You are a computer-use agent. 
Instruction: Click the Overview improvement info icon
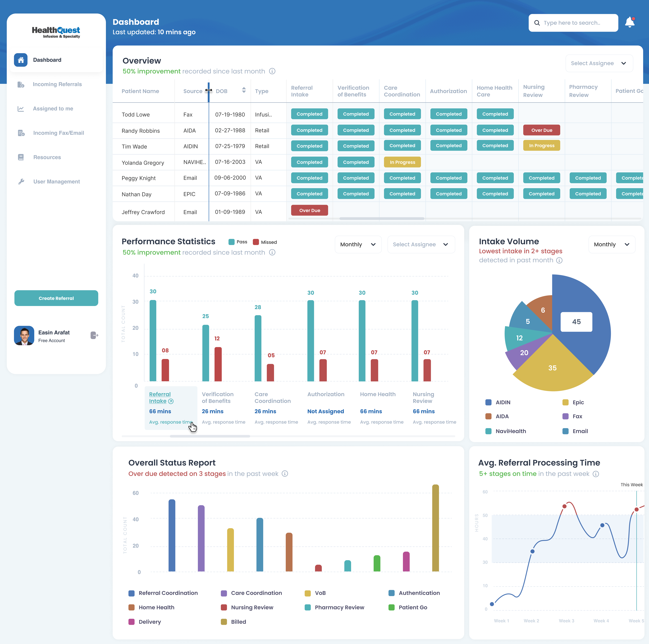(272, 71)
